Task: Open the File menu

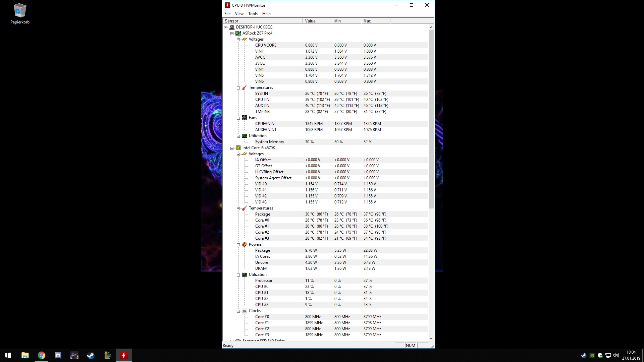Action: [x=227, y=14]
